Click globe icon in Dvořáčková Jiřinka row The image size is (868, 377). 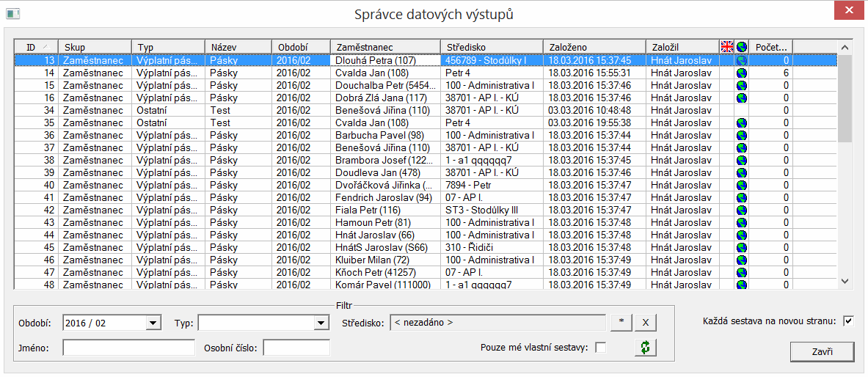(x=742, y=186)
